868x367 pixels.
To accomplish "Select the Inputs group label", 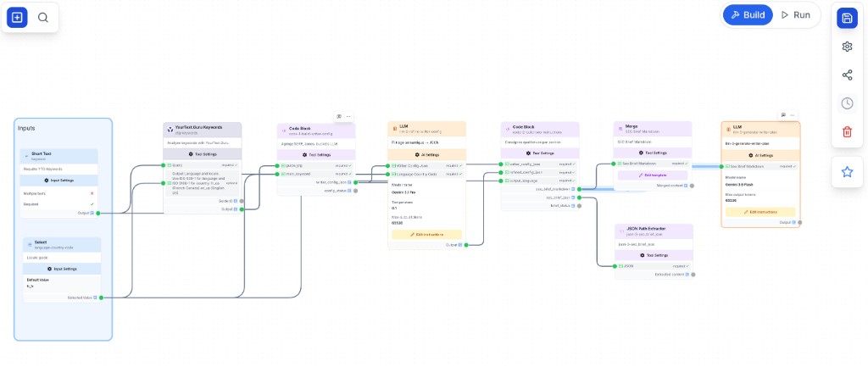I will click(x=26, y=128).
